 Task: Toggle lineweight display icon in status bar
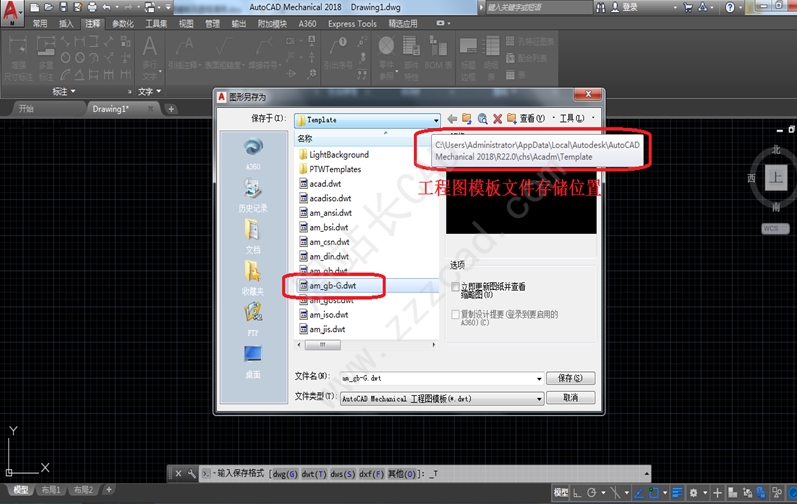[677, 493]
